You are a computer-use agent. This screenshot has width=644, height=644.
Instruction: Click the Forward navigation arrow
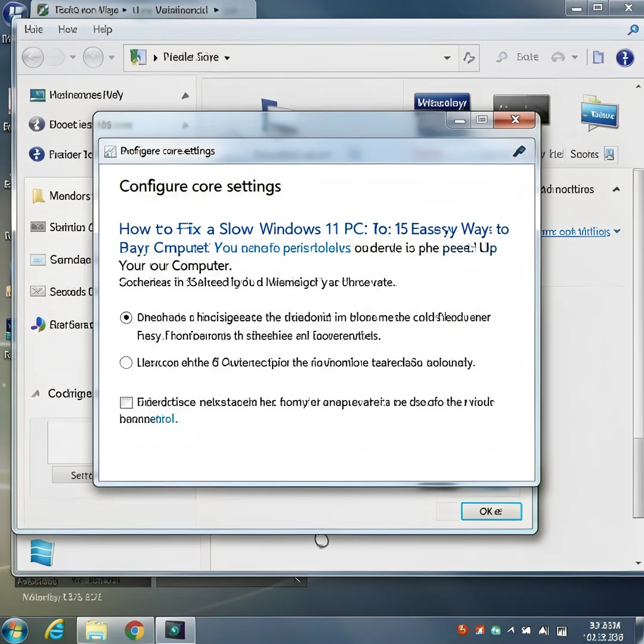point(55,57)
